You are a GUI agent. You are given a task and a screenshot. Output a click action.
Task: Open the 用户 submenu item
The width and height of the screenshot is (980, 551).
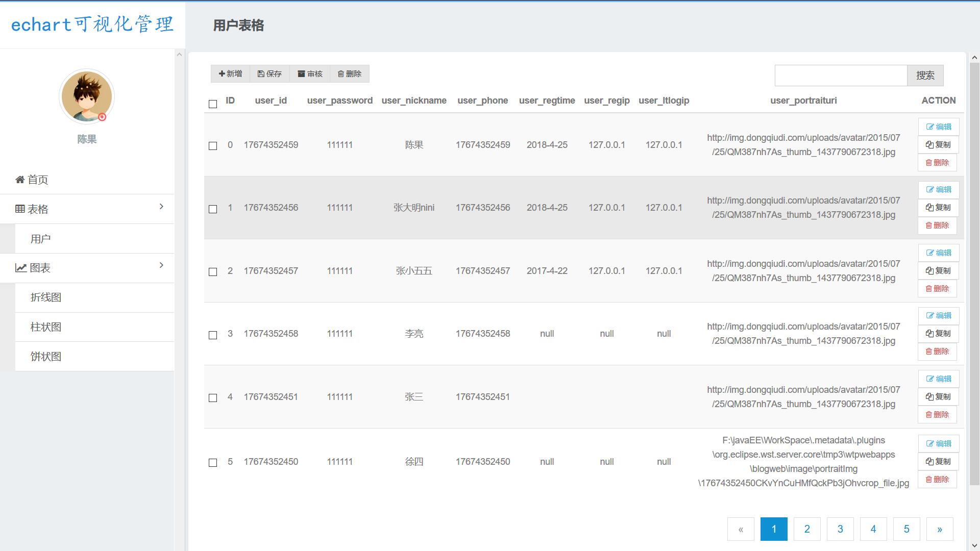(94, 239)
